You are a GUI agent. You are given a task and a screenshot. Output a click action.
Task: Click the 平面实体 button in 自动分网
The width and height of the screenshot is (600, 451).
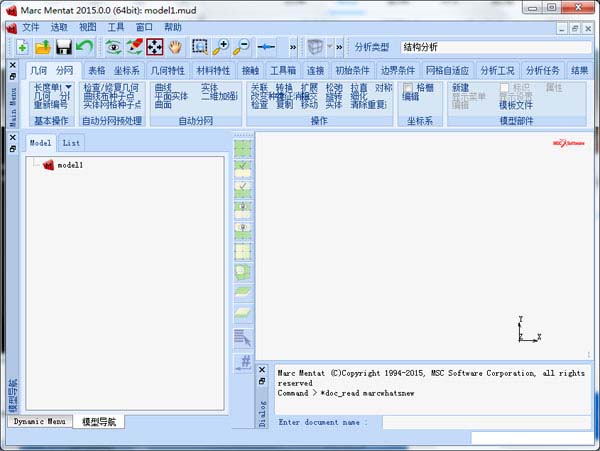pyautogui.click(x=172, y=96)
